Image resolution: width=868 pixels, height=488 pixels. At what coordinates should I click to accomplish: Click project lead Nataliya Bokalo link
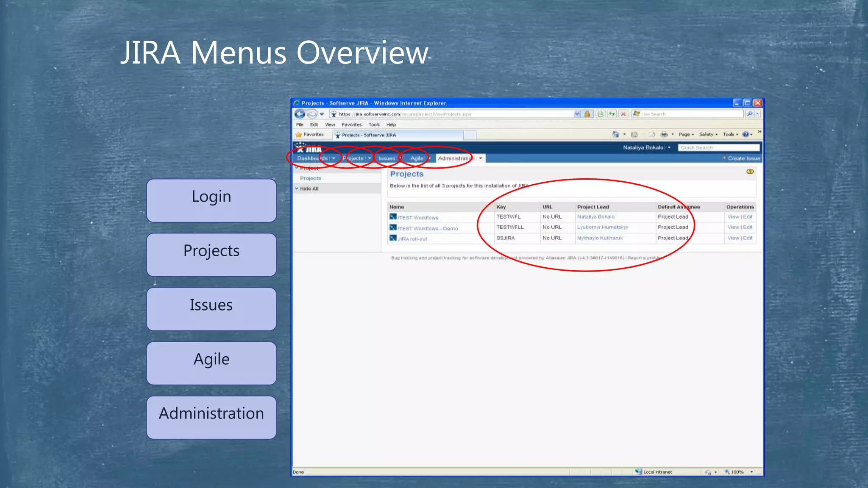[595, 216]
